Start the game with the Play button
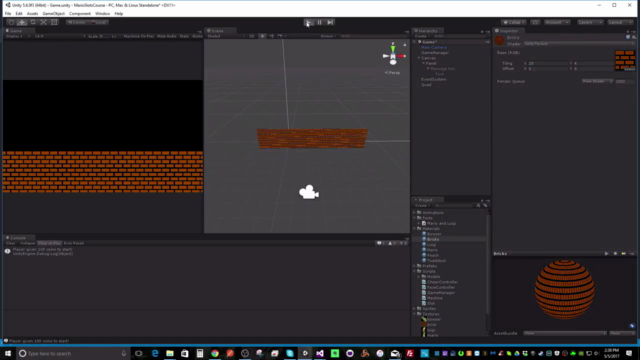Image resolution: width=640 pixels, height=360 pixels. 309,22
